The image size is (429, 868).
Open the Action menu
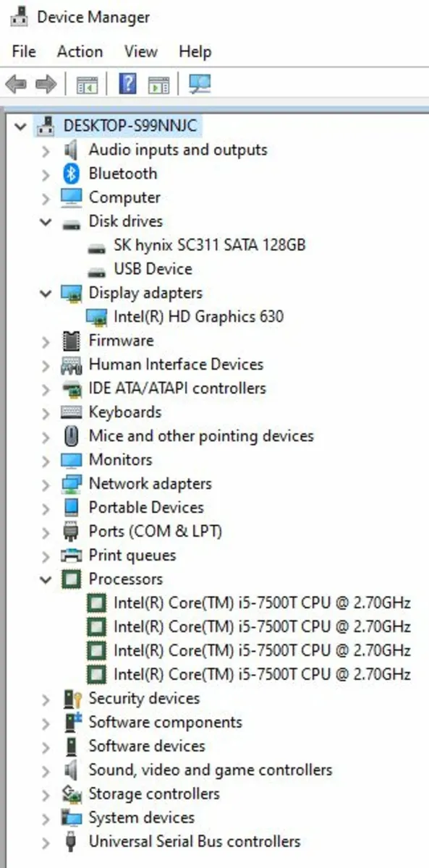[x=80, y=51]
